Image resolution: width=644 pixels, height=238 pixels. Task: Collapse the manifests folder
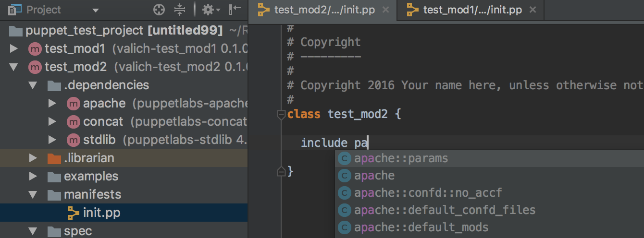[x=33, y=195]
